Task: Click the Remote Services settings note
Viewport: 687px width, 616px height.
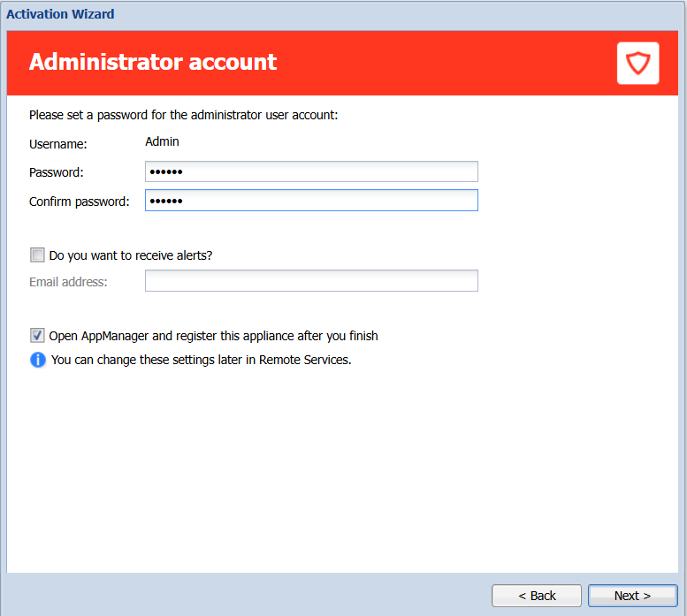Action: point(202,360)
